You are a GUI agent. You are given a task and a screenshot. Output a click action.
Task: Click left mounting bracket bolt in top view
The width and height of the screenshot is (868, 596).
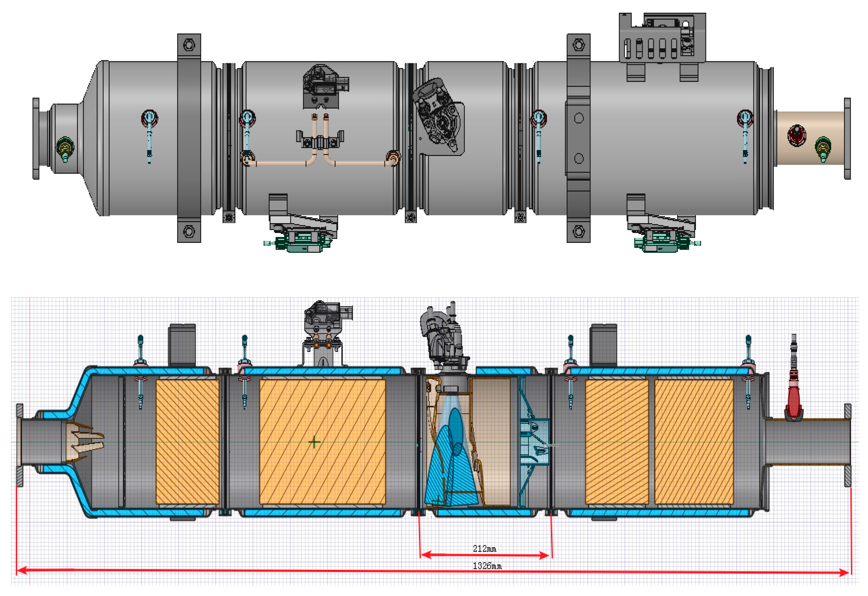(x=189, y=45)
